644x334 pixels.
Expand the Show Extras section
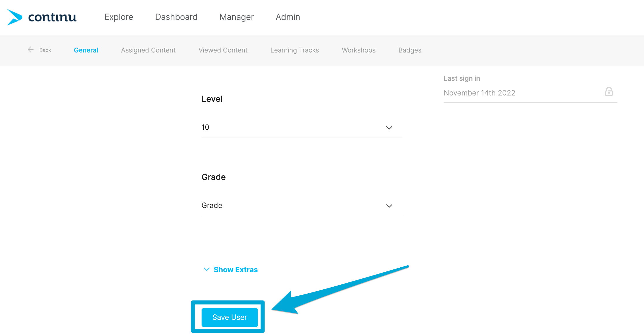[230, 270]
